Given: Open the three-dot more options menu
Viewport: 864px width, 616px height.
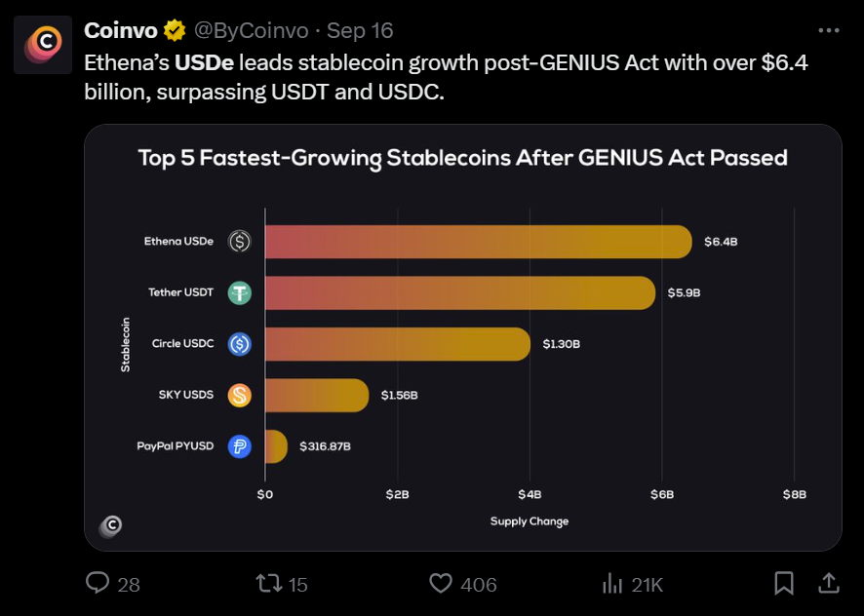Looking at the screenshot, I should pyautogui.click(x=828, y=30).
